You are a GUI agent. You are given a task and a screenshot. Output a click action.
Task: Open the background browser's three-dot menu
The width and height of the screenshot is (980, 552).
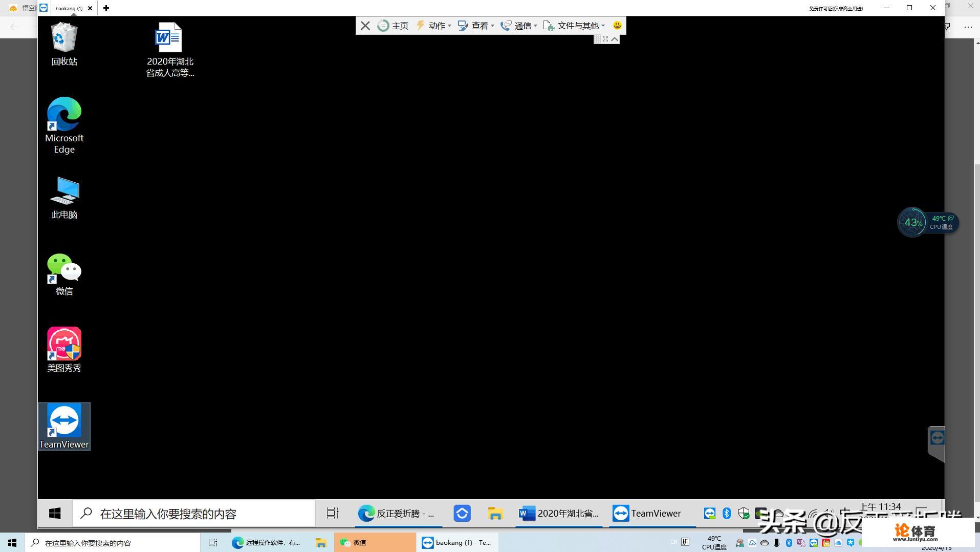click(968, 27)
